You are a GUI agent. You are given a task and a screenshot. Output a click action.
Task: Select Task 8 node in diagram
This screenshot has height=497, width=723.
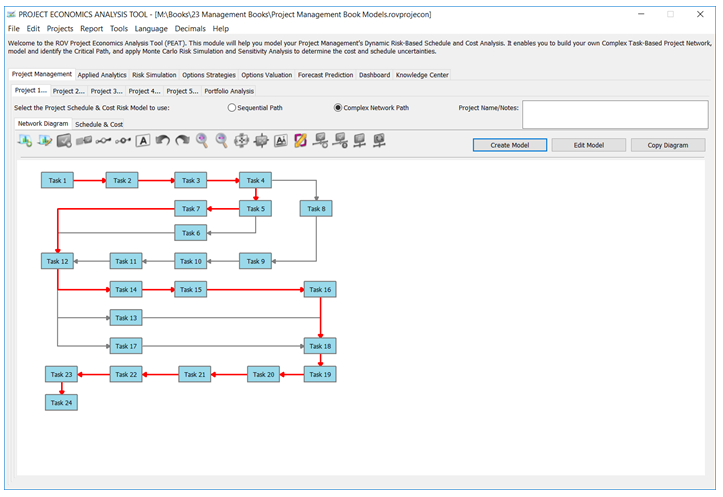(316, 208)
